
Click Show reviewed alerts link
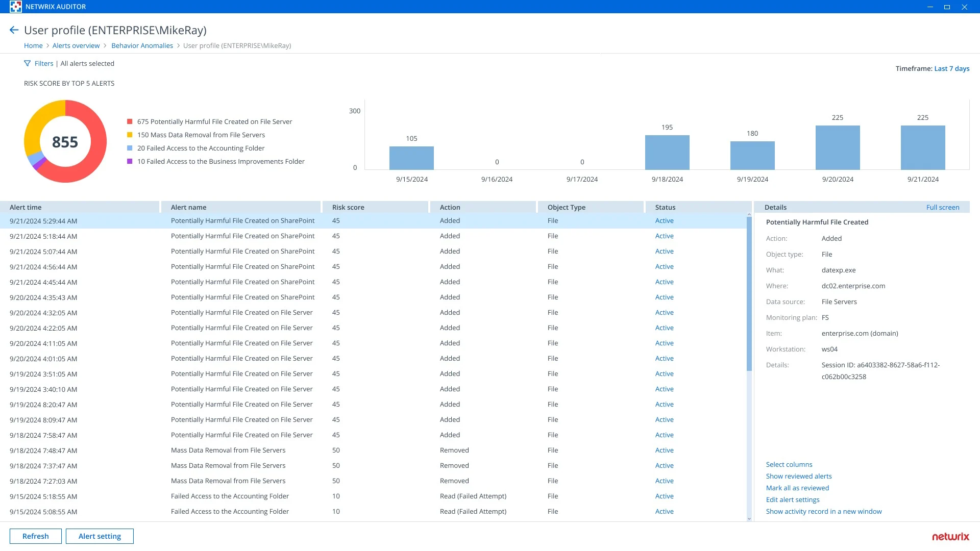[x=799, y=476]
